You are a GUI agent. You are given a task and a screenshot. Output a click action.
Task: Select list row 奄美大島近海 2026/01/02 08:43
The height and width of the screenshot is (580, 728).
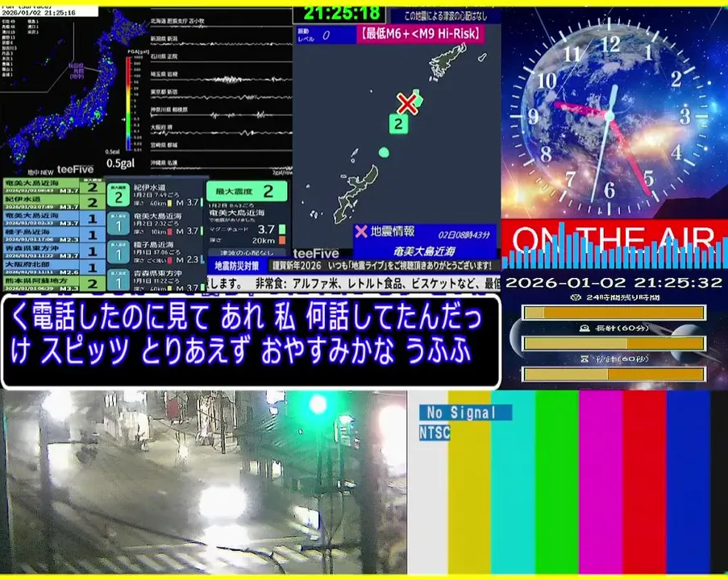(54, 187)
